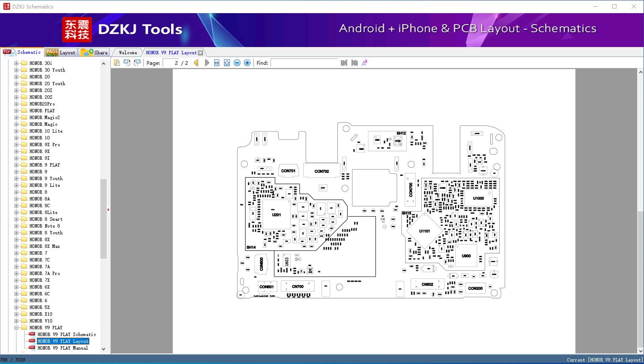Click the HONOR 8X Max folder icon
The width and height of the screenshot is (644, 364).
point(24,246)
